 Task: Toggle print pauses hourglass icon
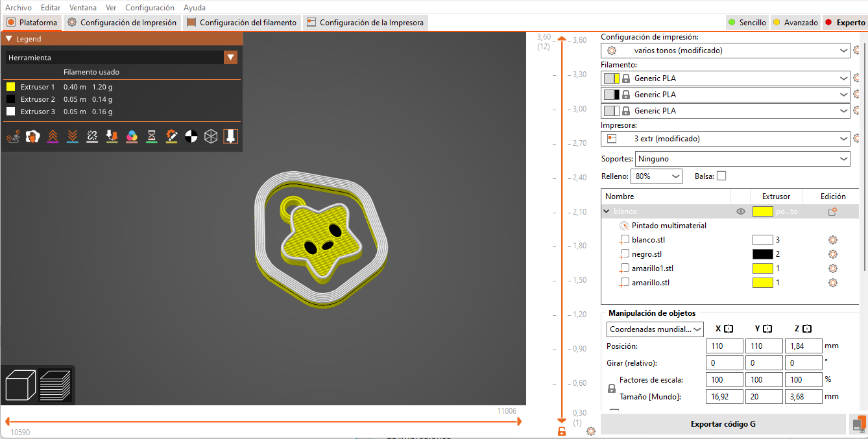(151, 136)
